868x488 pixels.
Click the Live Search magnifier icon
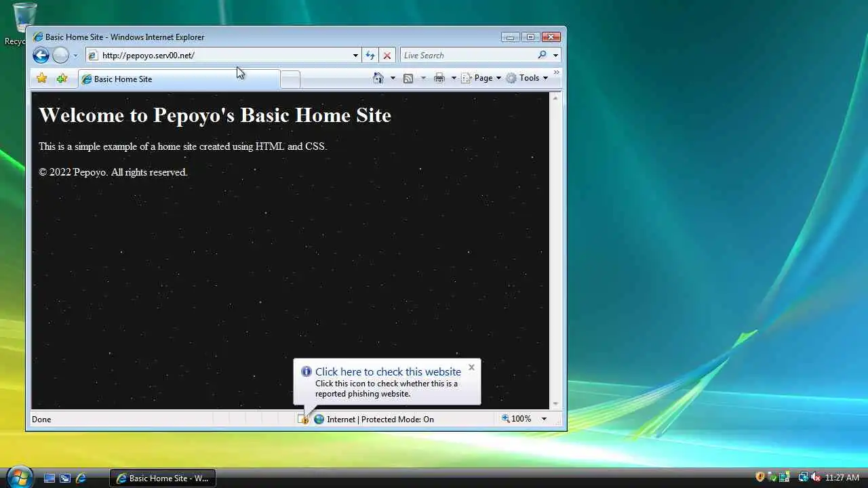(x=542, y=56)
